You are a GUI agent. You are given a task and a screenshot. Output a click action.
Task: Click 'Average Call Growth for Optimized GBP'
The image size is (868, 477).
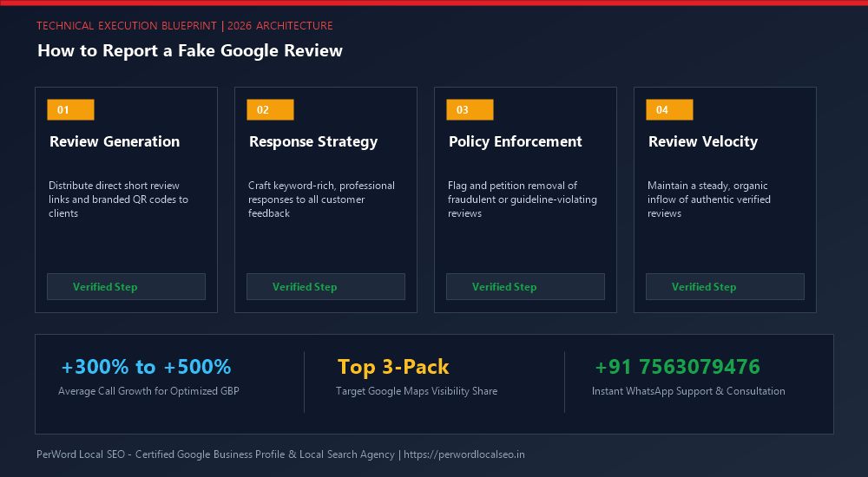[148, 390]
